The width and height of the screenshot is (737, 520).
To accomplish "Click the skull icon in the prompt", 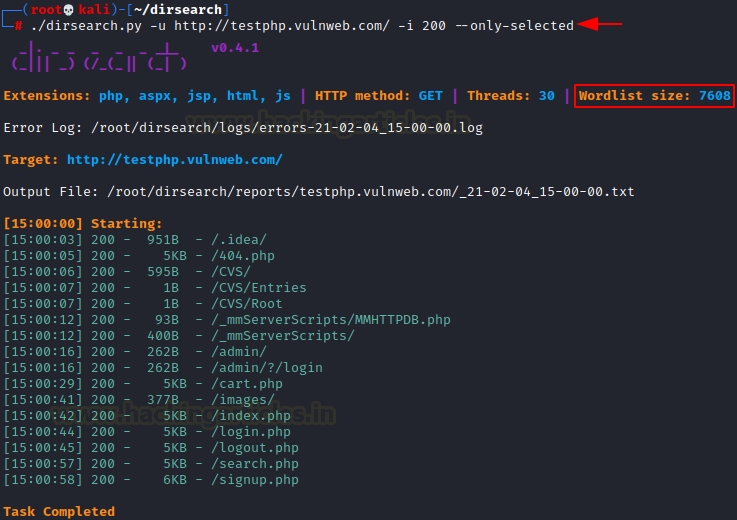I will pos(69,10).
